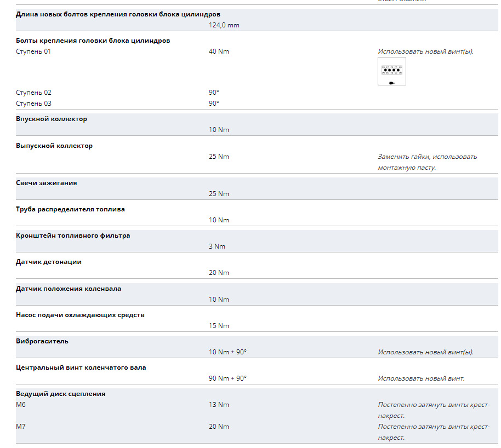501x448 pixels.
Task: Click the note 'Заменить гайки, использовать монтажную пасту'
Action: pos(428,162)
